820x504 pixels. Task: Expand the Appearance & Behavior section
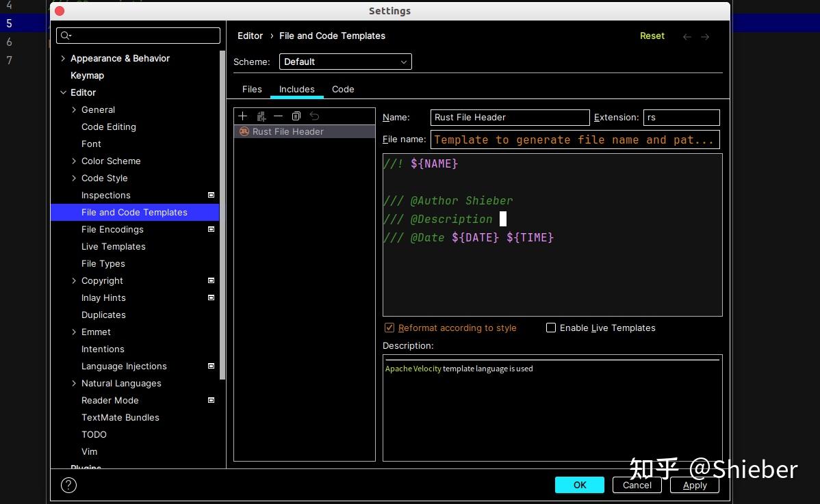pos(63,58)
